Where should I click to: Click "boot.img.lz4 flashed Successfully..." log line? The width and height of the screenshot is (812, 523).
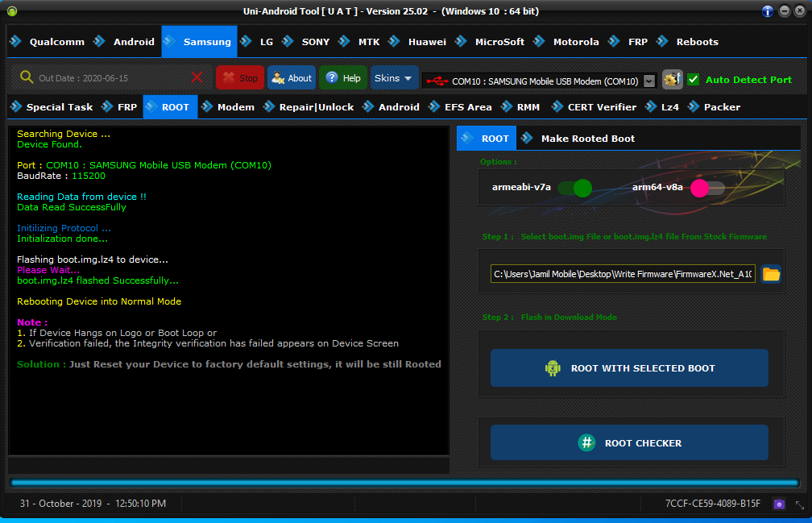(97, 280)
